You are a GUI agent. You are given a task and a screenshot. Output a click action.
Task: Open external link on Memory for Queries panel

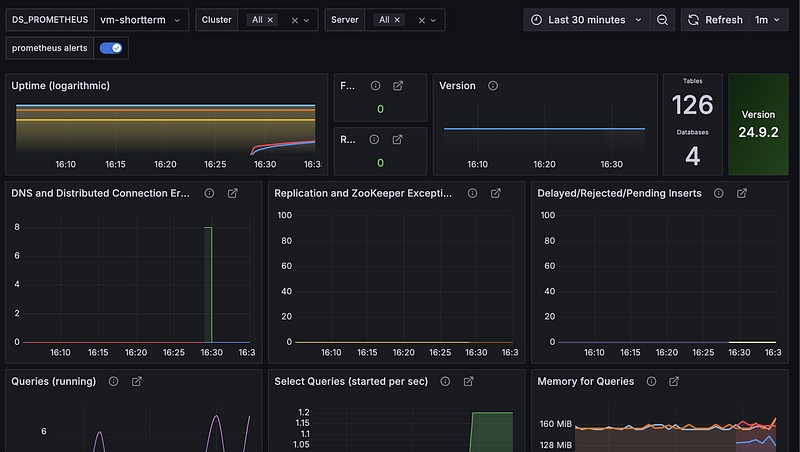pyautogui.click(x=674, y=381)
